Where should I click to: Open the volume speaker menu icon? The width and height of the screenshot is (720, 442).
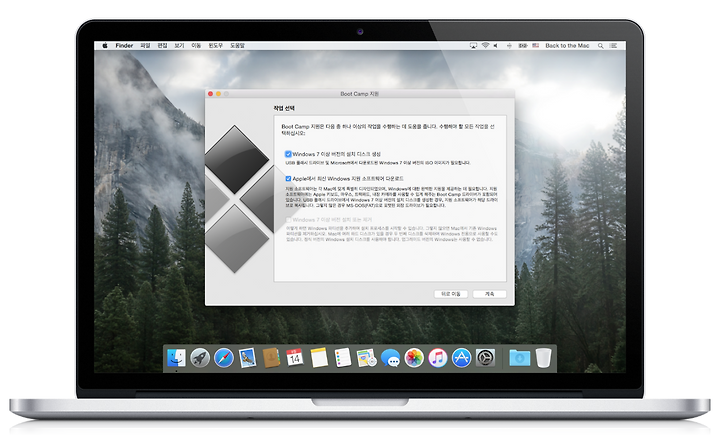point(496,45)
